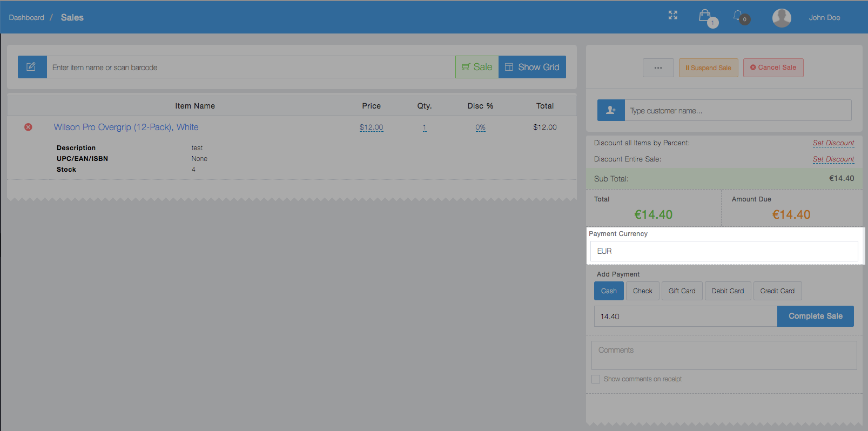Click the add customer icon button
The height and width of the screenshot is (431, 868).
pyautogui.click(x=611, y=110)
